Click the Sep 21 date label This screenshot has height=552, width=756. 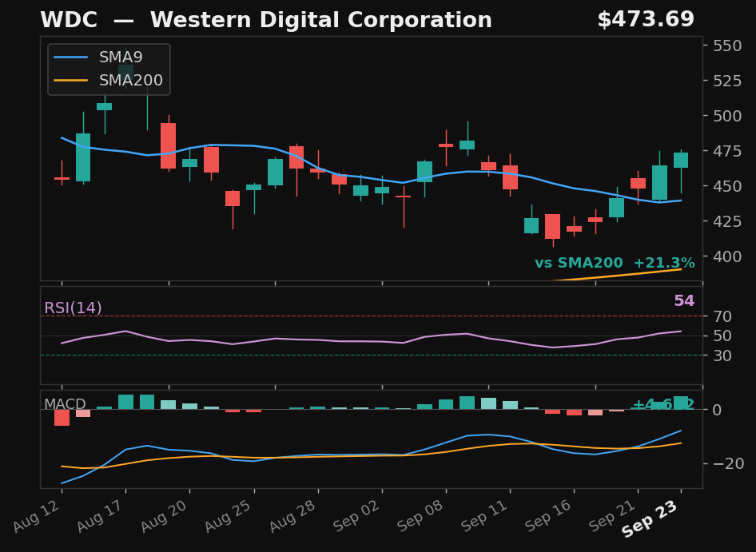[614, 516]
